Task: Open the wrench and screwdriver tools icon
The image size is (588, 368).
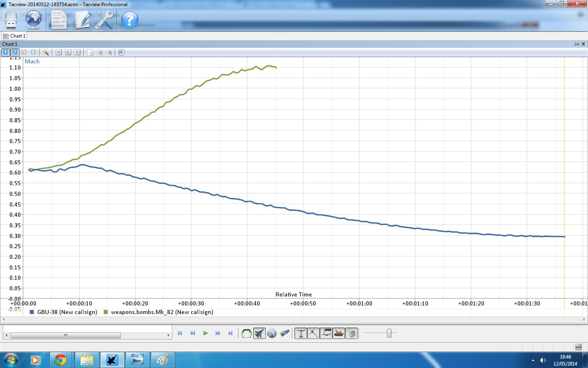Action: [x=105, y=20]
